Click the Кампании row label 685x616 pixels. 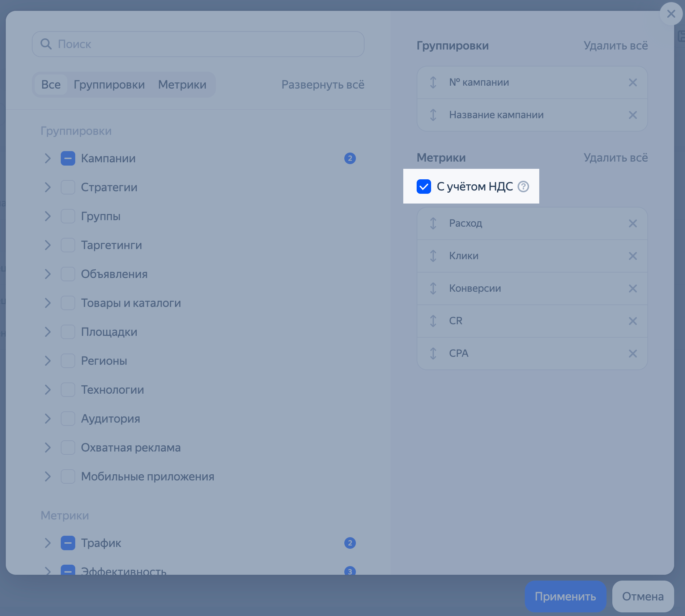click(x=108, y=158)
